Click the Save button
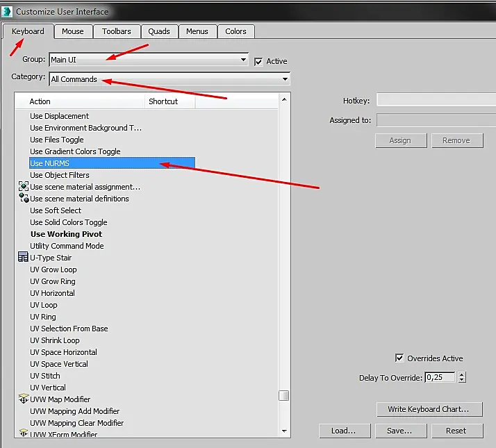This screenshot has width=496, height=448. [400, 431]
